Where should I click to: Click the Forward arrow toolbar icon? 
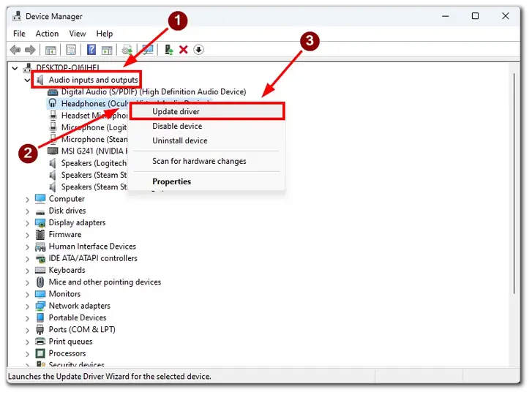coord(30,50)
